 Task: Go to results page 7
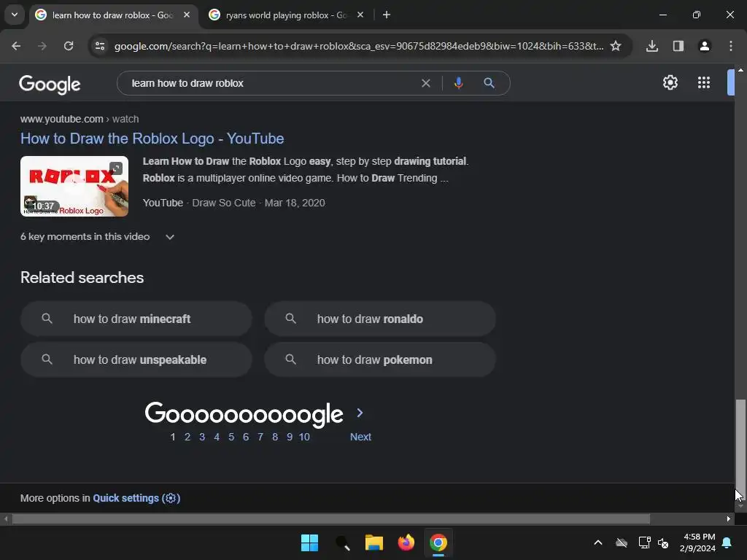point(260,437)
